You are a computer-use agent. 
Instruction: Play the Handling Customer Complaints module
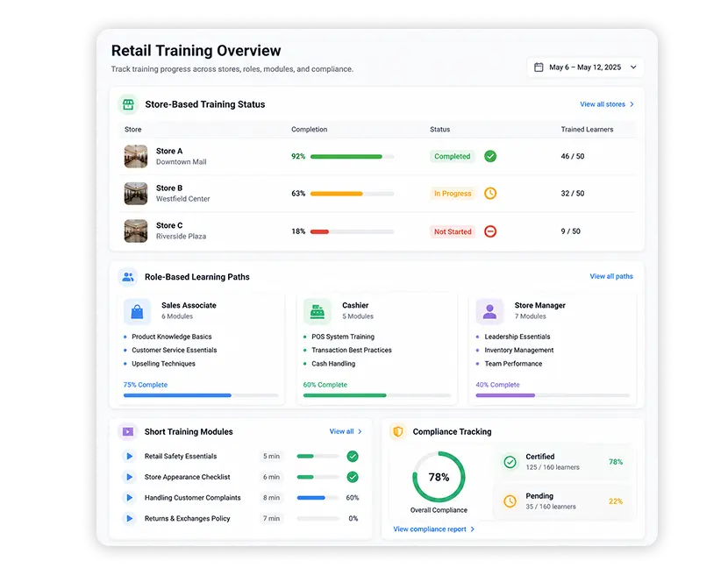click(x=129, y=498)
